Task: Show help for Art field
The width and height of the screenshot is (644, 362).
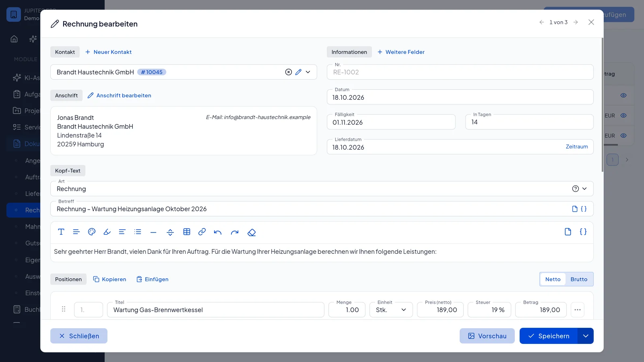Action: (576, 189)
